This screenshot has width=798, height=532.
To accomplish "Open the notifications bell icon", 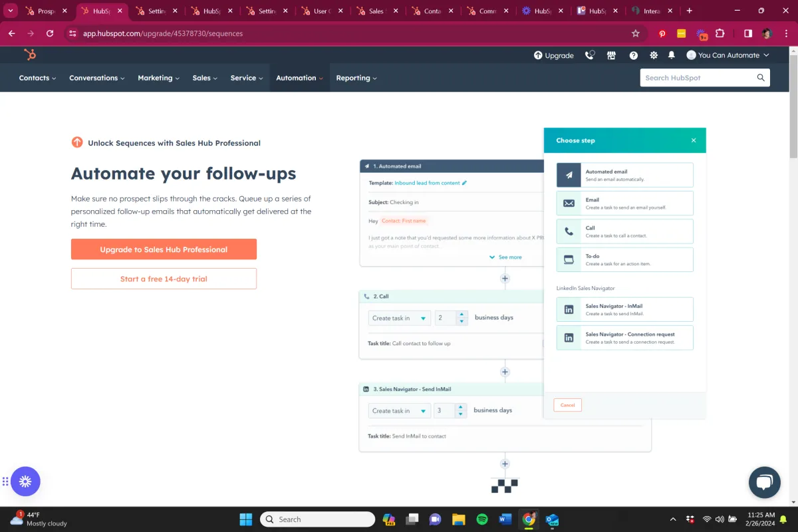I will (672, 56).
